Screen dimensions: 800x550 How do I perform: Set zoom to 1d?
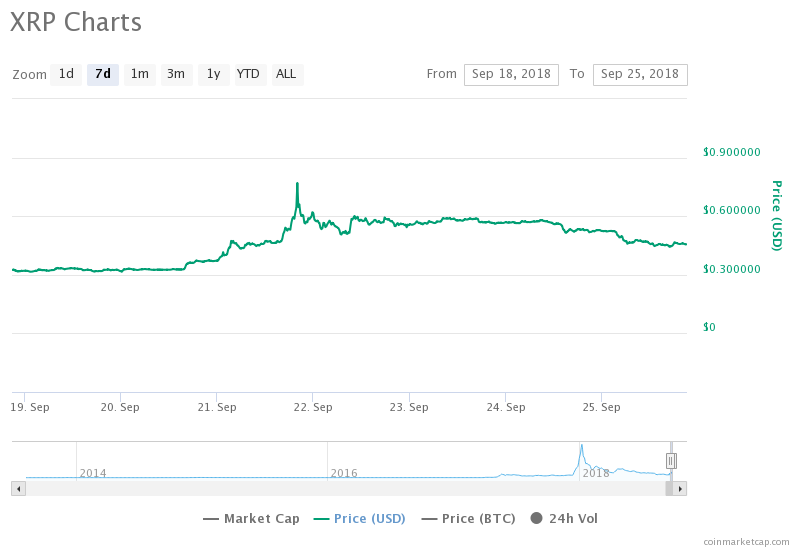coord(66,74)
